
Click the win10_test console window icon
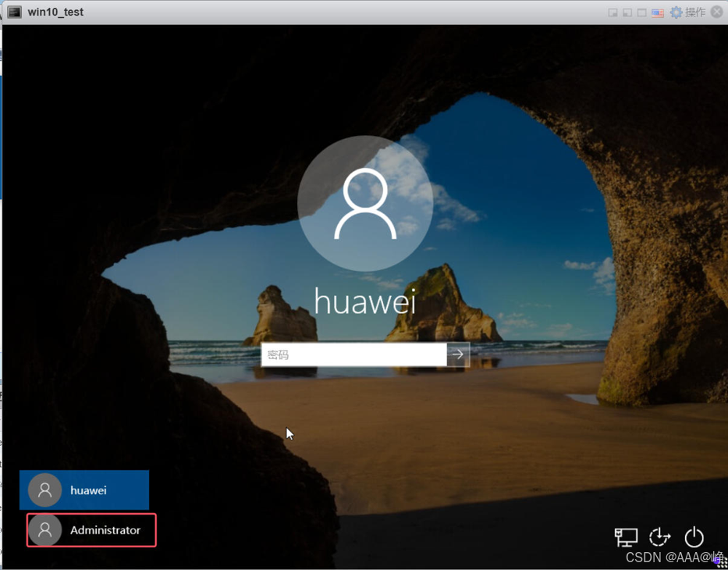(x=14, y=12)
